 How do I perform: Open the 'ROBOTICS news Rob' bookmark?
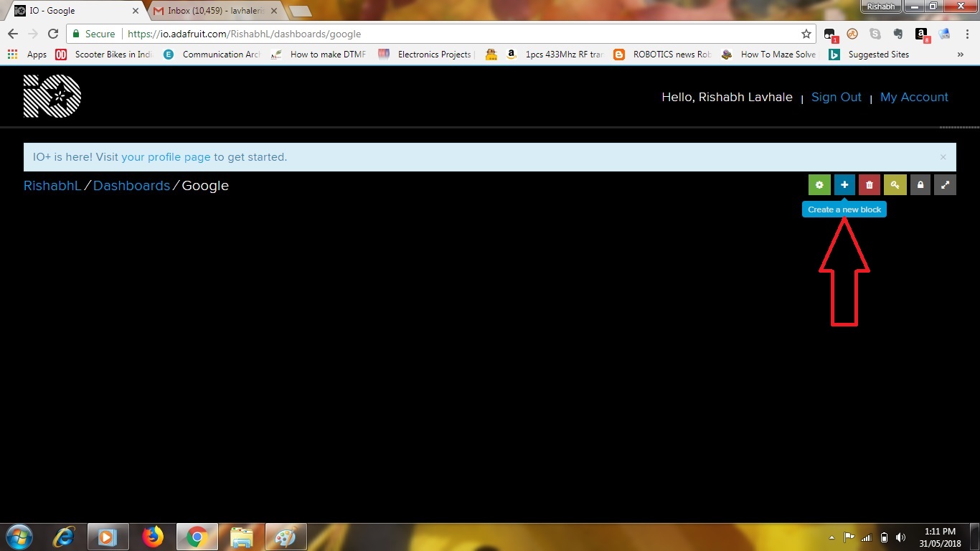[x=662, y=55]
